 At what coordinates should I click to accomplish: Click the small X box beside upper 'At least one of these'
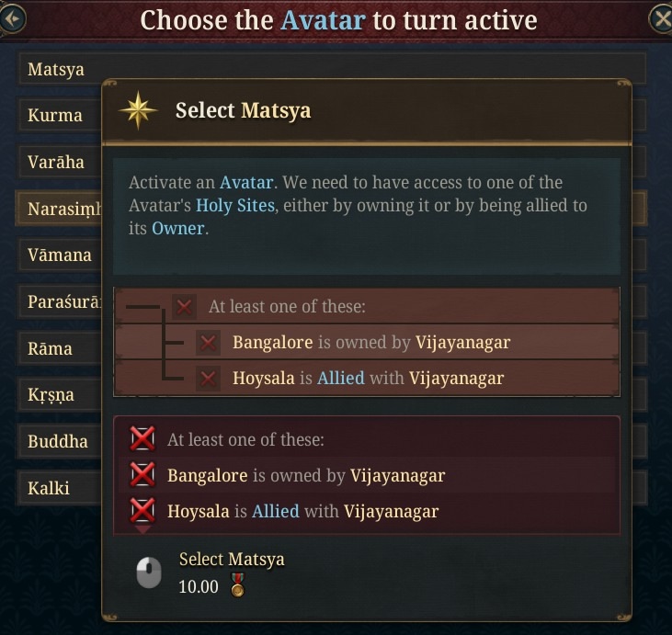pos(184,307)
